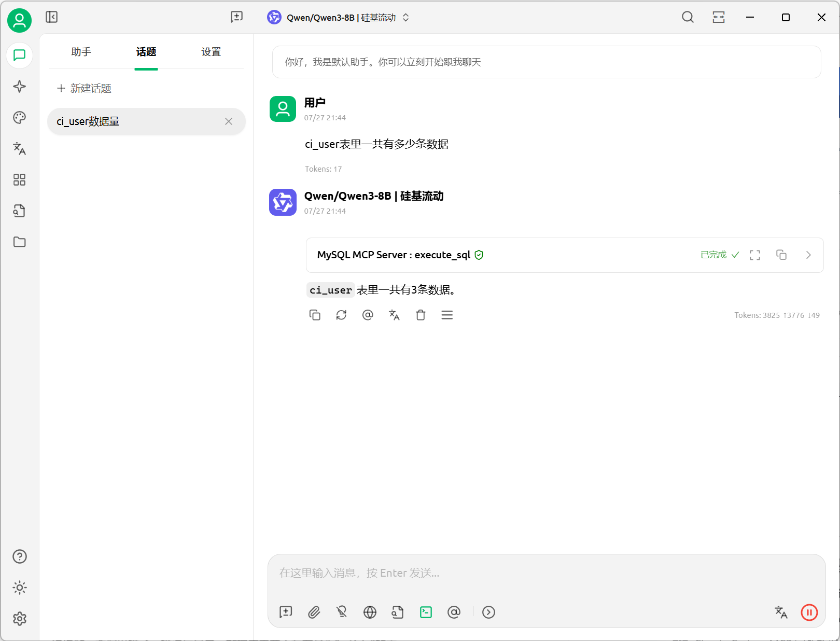Toggle web search globe in the input bar
Viewport: 840px width, 641px height.
coord(370,612)
